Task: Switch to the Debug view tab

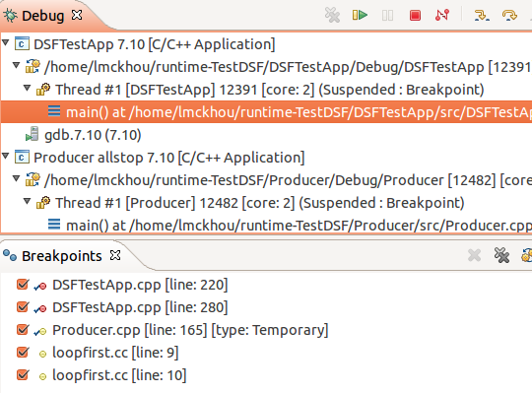Action: click(x=42, y=16)
